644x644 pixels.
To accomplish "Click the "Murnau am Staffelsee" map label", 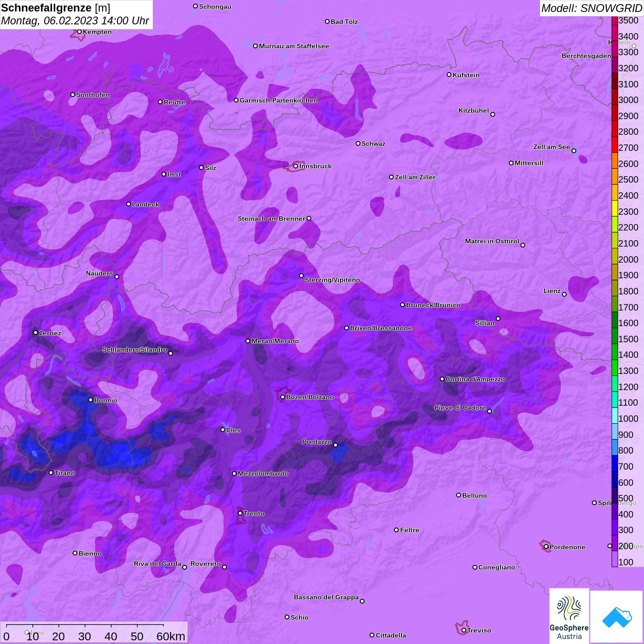I will coord(294,46).
